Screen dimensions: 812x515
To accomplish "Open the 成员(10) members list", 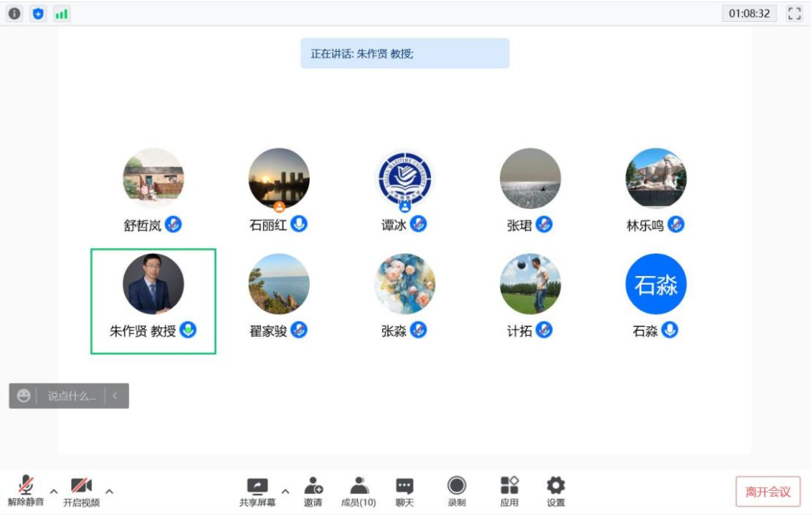I will [359, 491].
